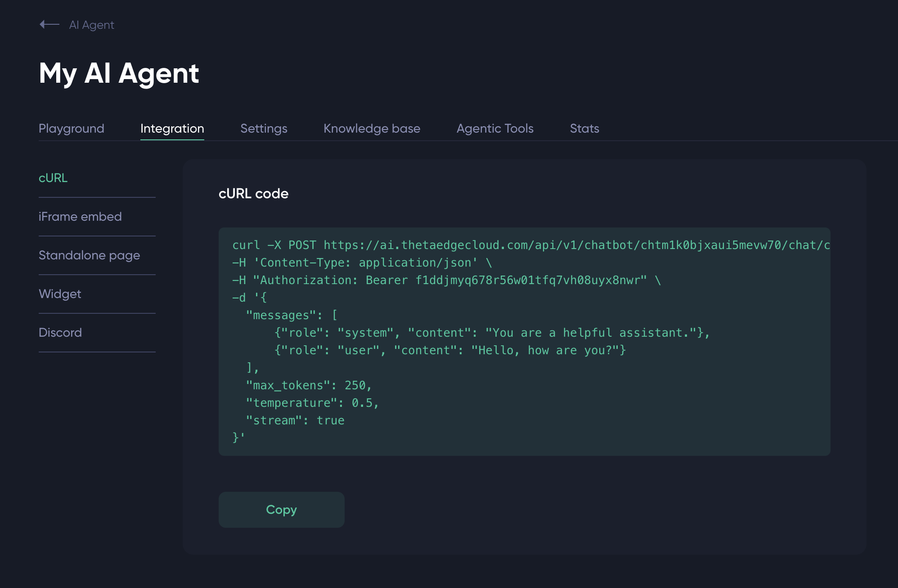Choose iFrame embed in sidebar
Screen dimensions: 898x588
pyautogui.click(x=80, y=217)
